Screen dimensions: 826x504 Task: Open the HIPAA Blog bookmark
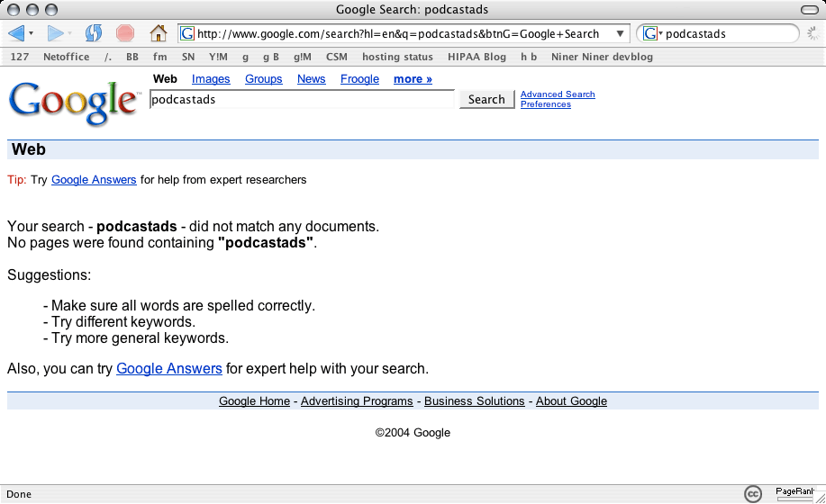pyautogui.click(x=477, y=57)
